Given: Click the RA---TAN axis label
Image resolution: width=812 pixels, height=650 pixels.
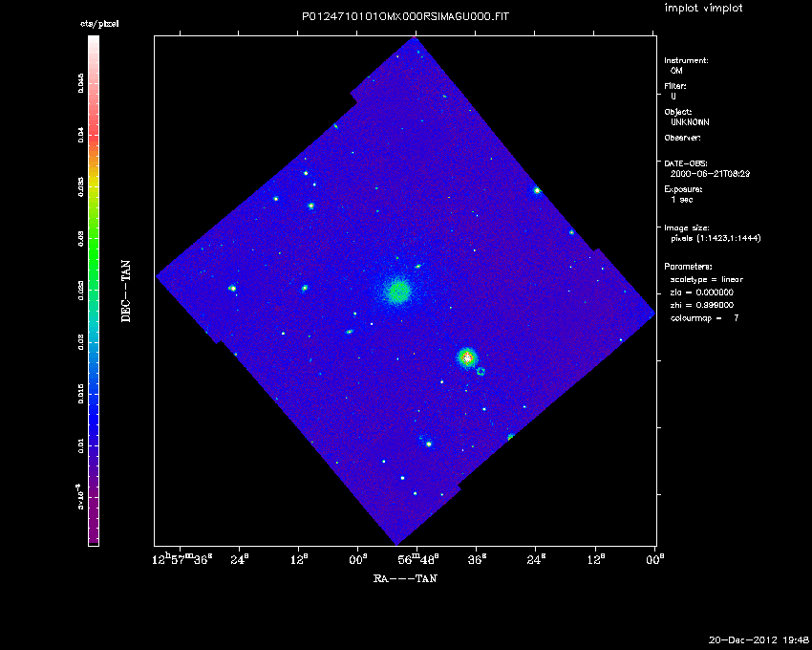Looking at the screenshot, I should pos(405,578).
